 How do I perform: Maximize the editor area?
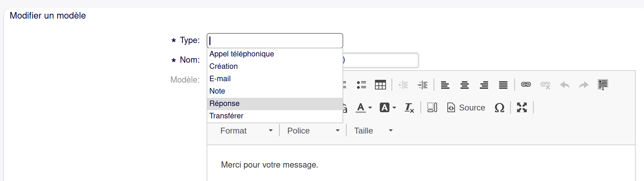pyautogui.click(x=522, y=108)
